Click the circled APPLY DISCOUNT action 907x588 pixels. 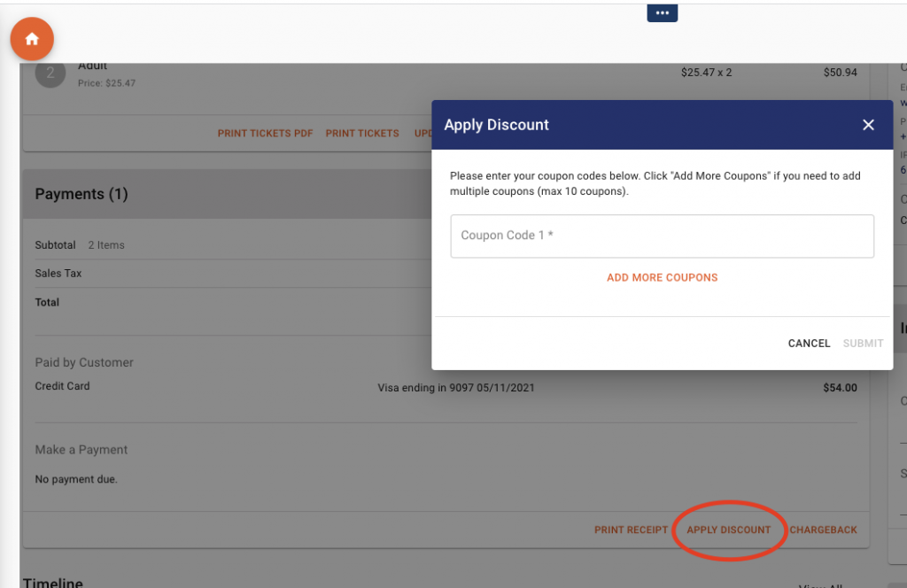click(729, 530)
